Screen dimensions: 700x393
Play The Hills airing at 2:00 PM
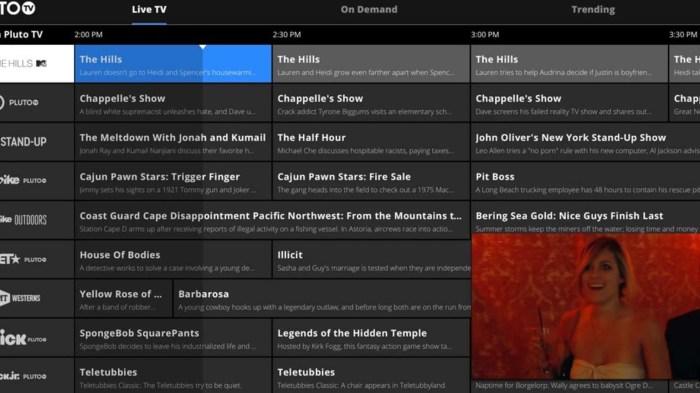pyautogui.click(x=173, y=63)
